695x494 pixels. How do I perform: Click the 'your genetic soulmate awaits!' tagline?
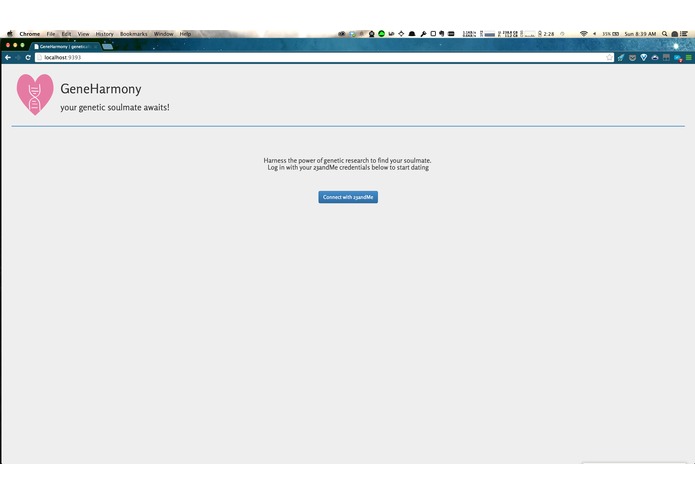pos(115,107)
